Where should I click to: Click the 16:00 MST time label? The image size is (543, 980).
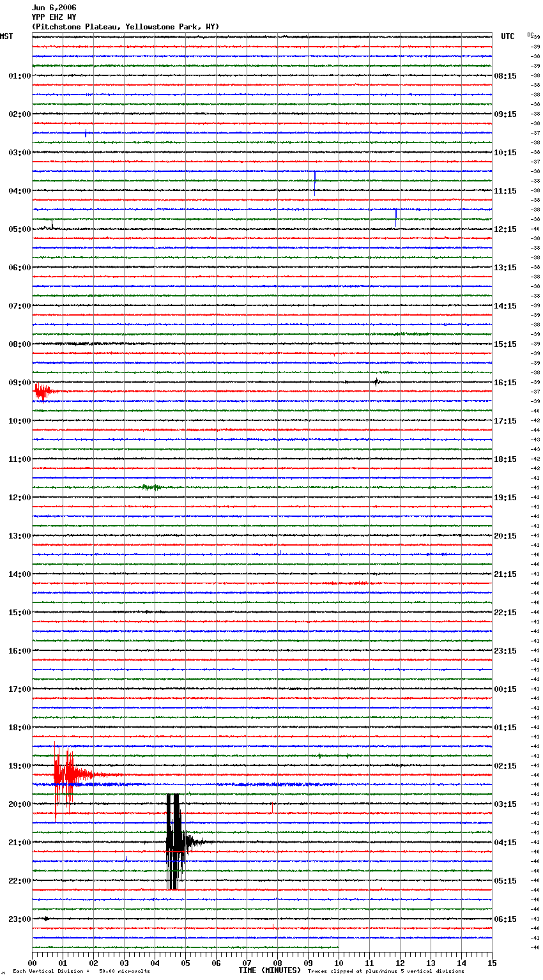(19, 651)
